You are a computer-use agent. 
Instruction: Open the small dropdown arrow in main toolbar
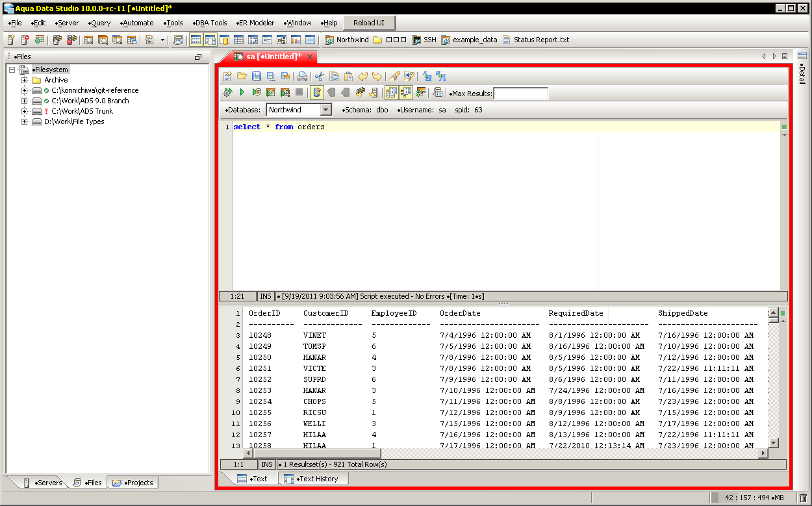[163, 40]
